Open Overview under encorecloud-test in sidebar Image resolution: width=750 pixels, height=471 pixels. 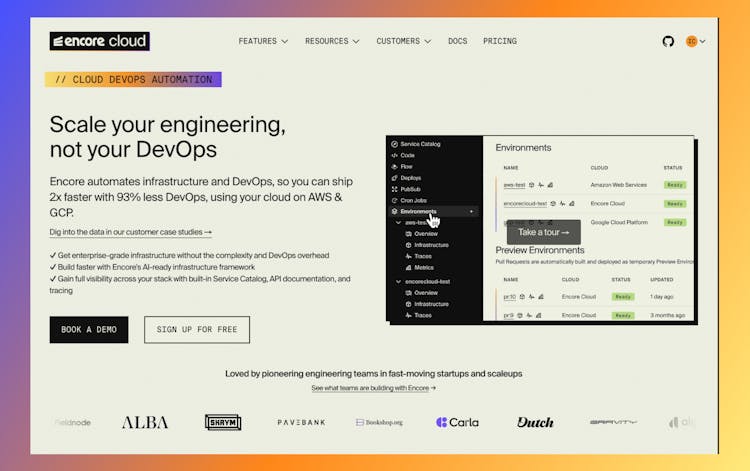click(421, 293)
